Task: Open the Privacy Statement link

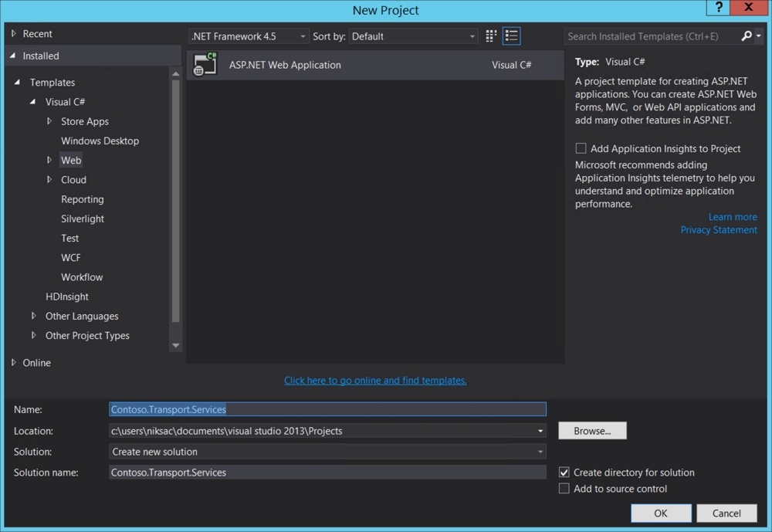Action: [x=719, y=229]
